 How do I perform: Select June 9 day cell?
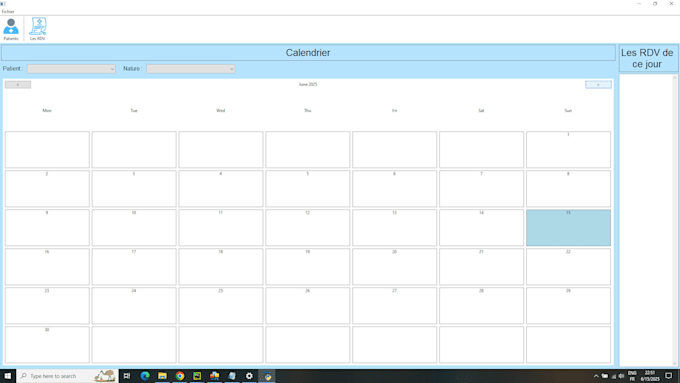pyautogui.click(x=47, y=228)
